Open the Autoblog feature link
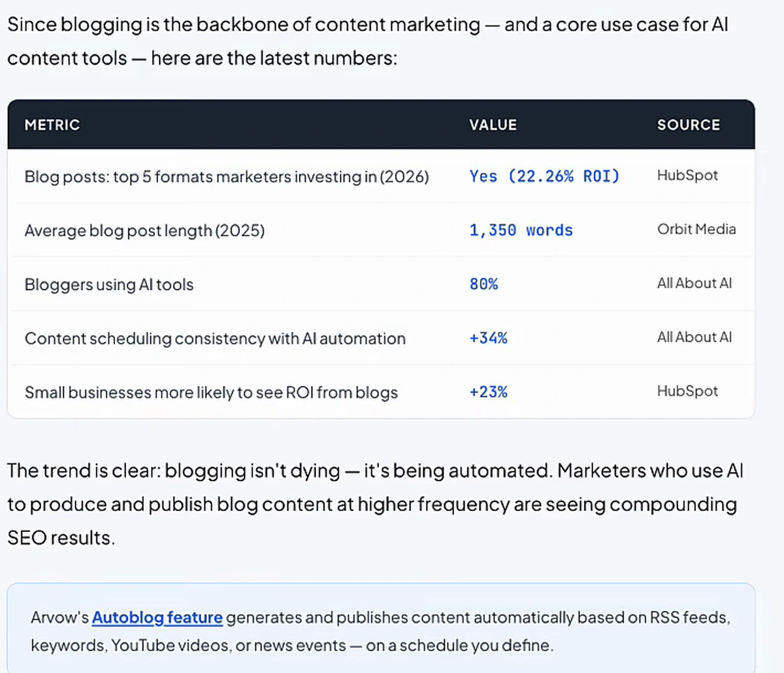Viewport: 784px width, 673px height. 157,617
